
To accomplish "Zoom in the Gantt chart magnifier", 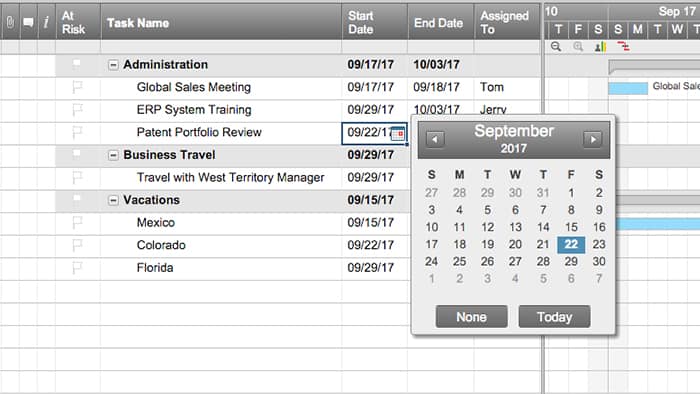I will 578,46.
